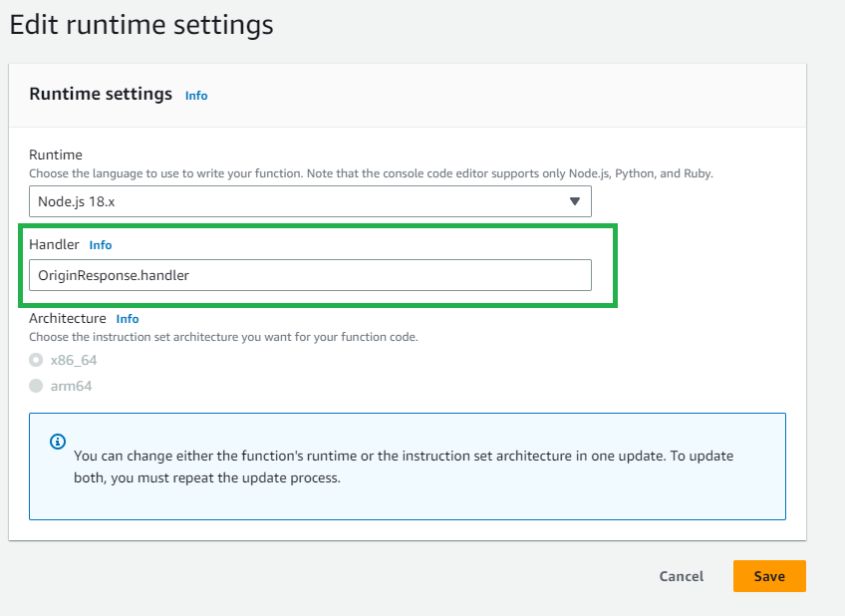Click the Handler field label
Viewport: 845px width, 616px height.
(54, 245)
